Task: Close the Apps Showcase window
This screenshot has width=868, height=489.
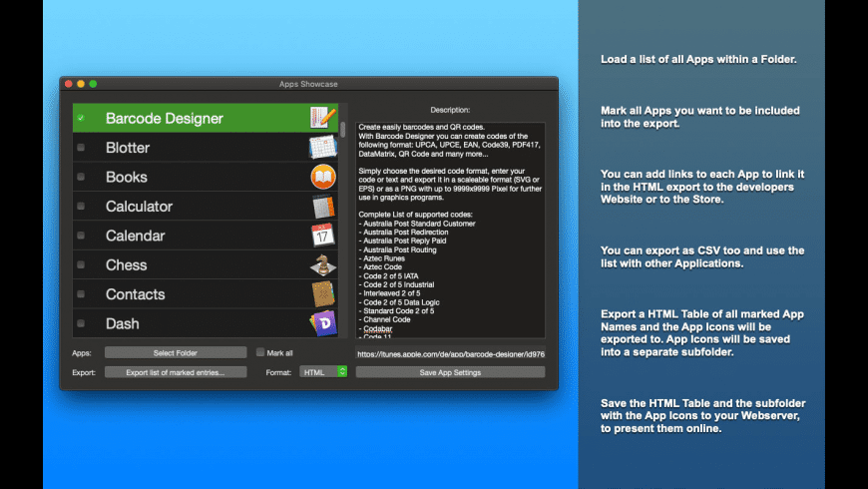Action: (x=69, y=84)
